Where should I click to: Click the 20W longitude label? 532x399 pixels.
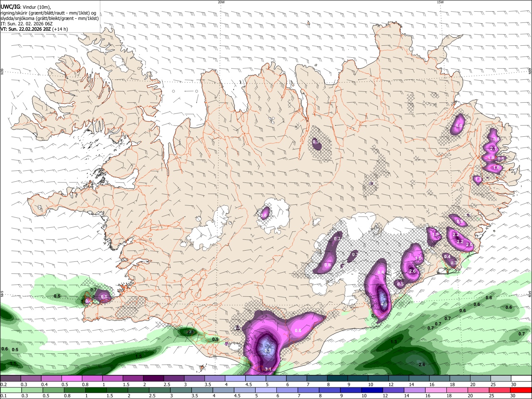tap(221, 2)
